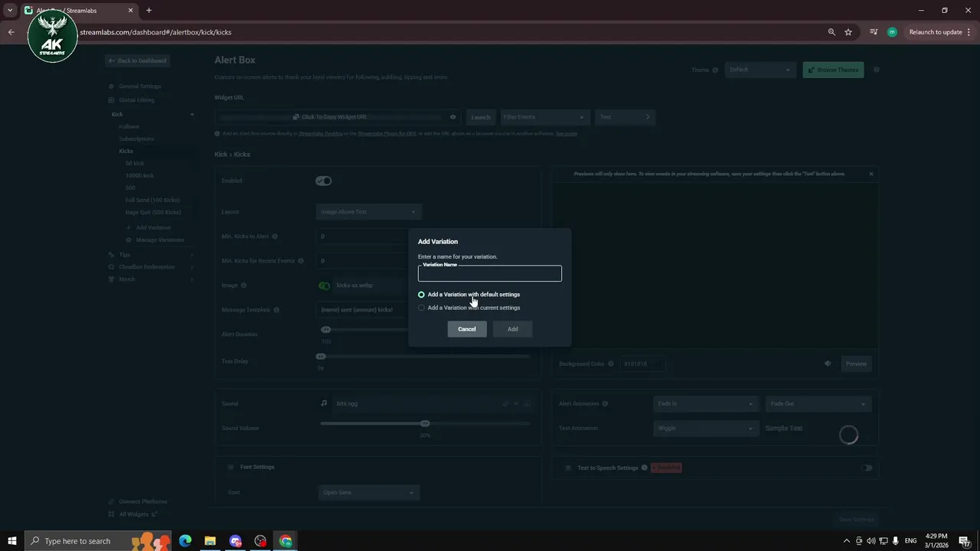Adjust the Alert Duration slider handle
This screenshot has height=551, width=980.
pyautogui.click(x=325, y=329)
